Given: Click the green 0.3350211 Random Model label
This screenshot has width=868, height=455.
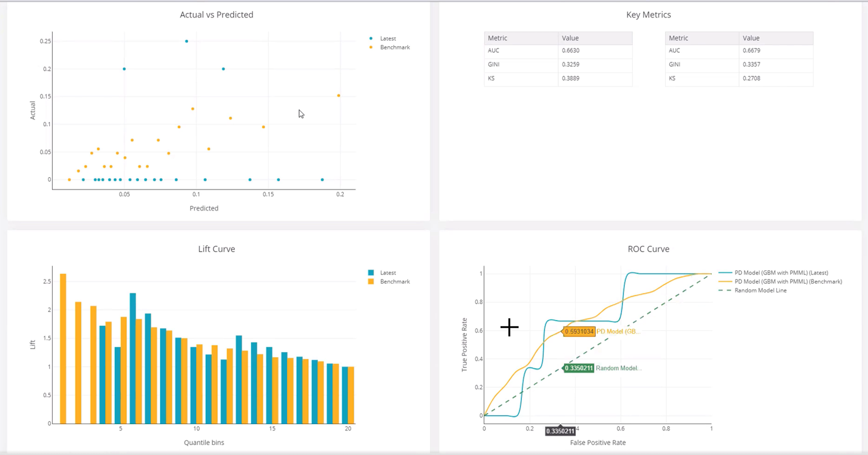Looking at the screenshot, I should tap(579, 368).
